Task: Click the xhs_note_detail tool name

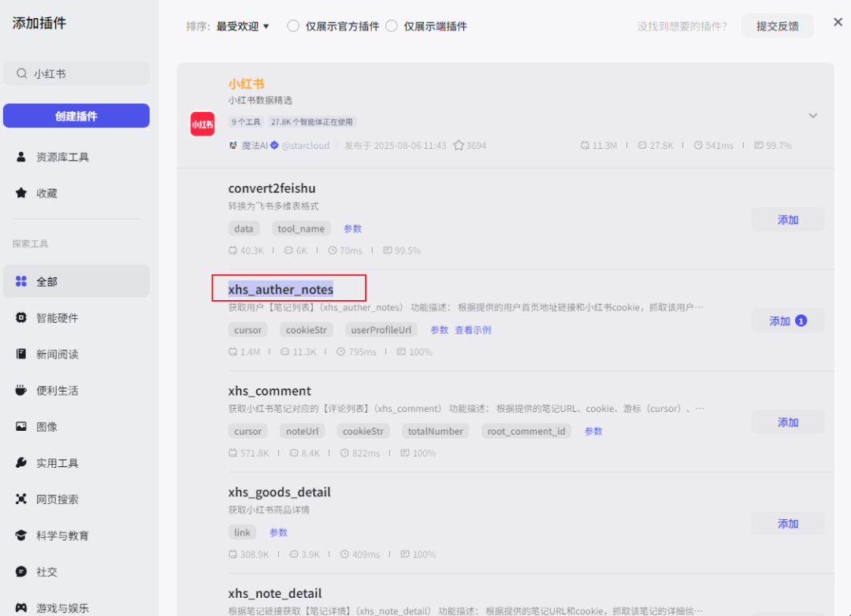Action: point(275,593)
